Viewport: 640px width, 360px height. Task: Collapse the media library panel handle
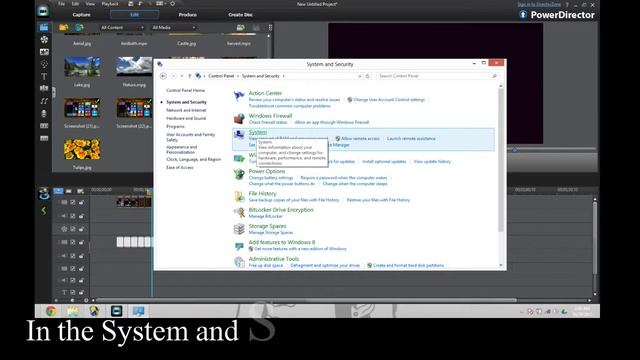54,92
